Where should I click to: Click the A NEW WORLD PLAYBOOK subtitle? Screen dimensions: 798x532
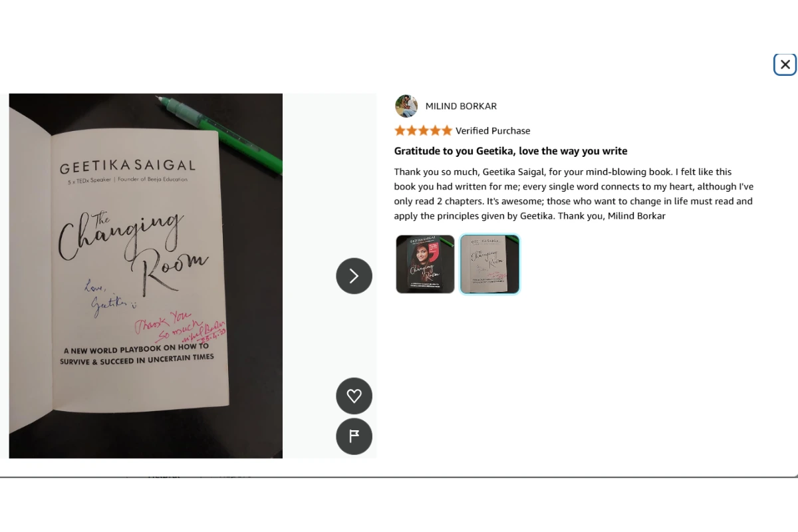137,352
